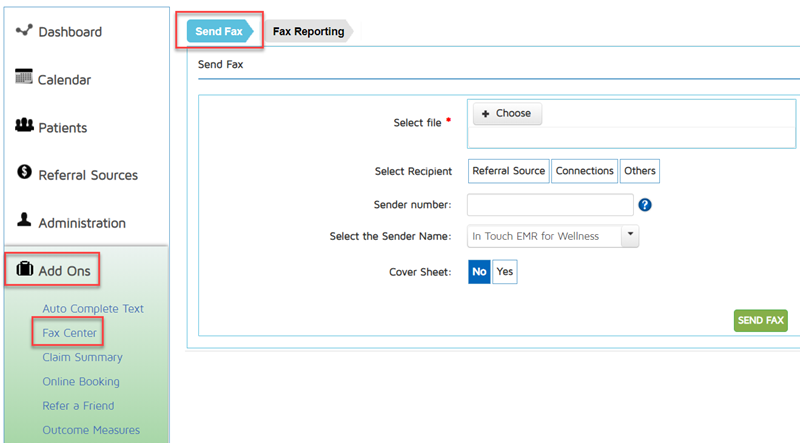The width and height of the screenshot is (800, 443).
Task: Click the Calendar grid icon
Action: coord(24,78)
